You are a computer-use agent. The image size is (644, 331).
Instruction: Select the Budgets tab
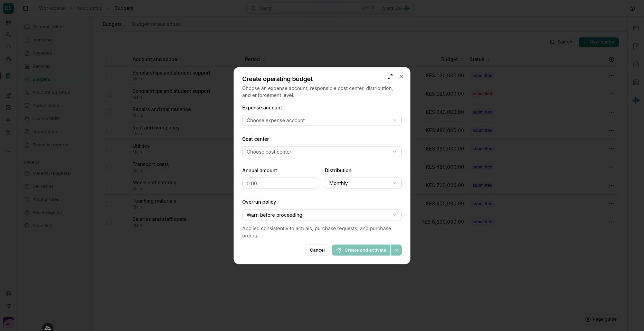point(112,24)
